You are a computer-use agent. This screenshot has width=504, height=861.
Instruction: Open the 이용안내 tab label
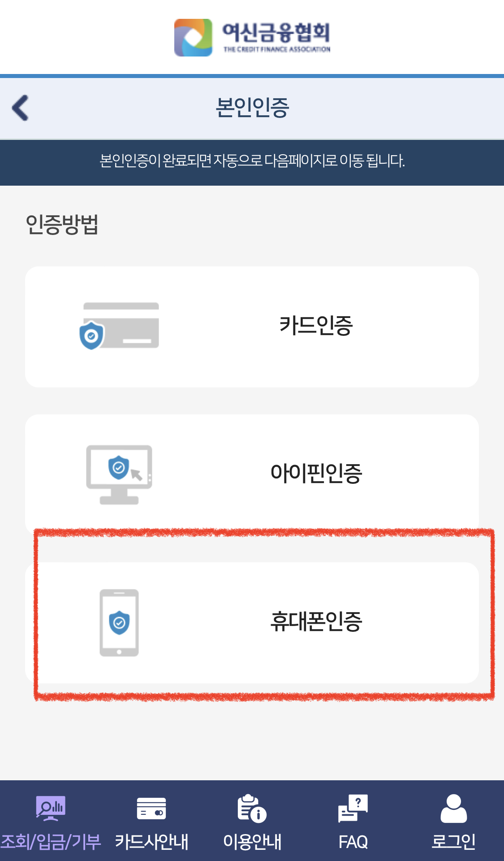click(x=252, y=841)
